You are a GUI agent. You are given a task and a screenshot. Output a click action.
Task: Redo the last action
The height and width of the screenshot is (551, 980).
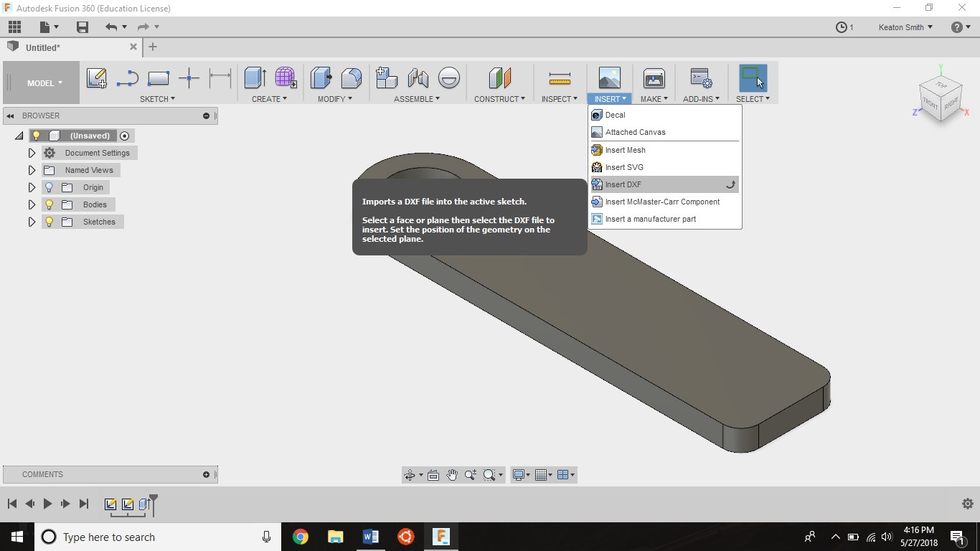click(143, 27)
